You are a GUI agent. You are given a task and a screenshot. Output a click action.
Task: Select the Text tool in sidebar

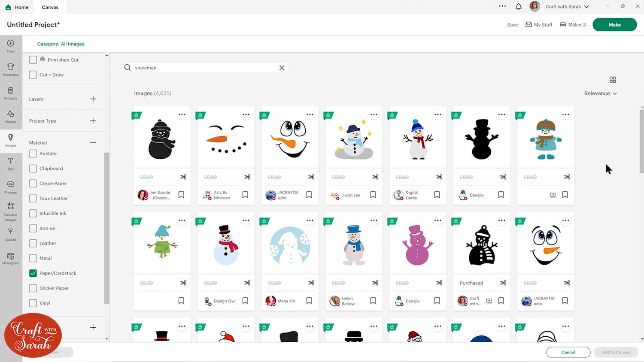pyautogui.click(x=11, y=164)
